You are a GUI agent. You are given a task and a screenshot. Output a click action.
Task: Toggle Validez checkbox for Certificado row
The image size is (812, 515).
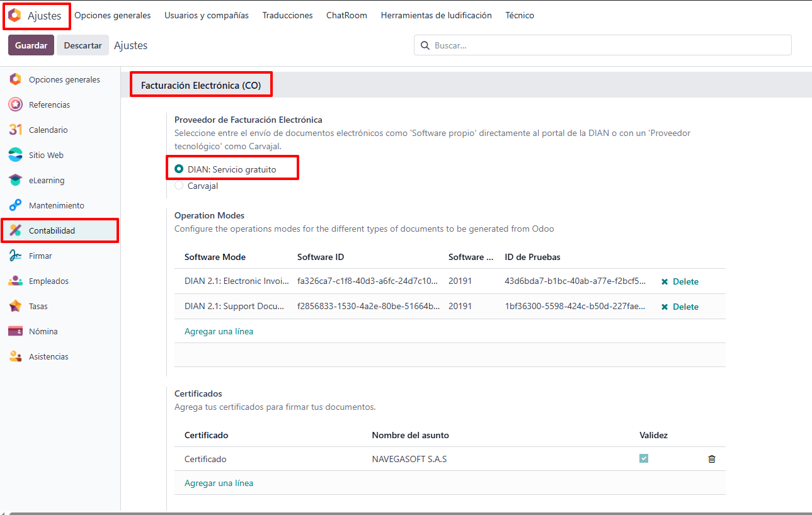click(x=644, y=458)
